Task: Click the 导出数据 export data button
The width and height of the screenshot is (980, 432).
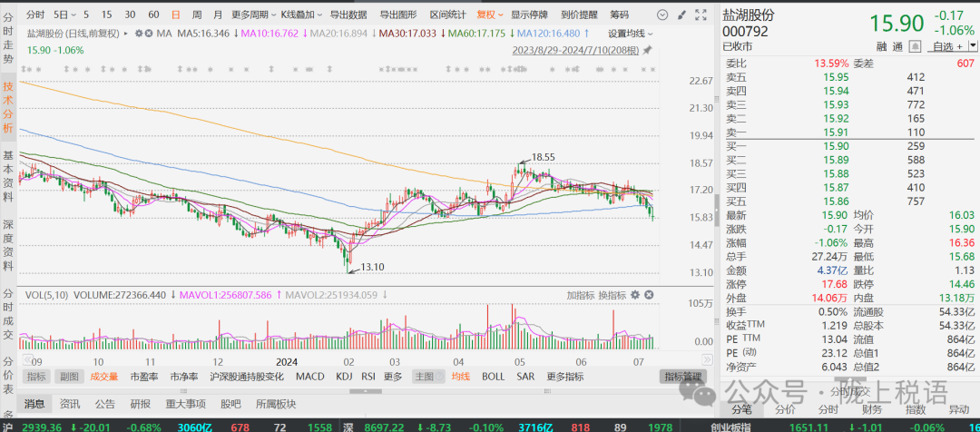Action: 348,15
